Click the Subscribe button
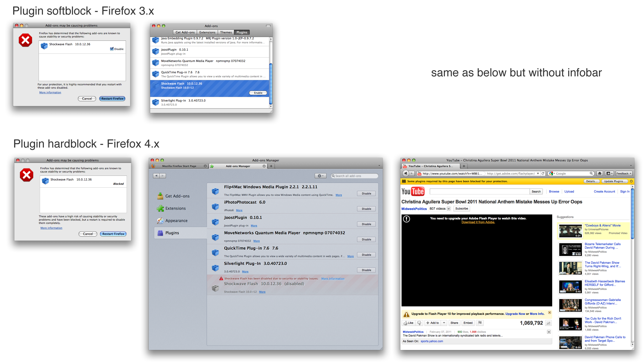This screenshot has width=644, height=362. click(x=461, y=209)
